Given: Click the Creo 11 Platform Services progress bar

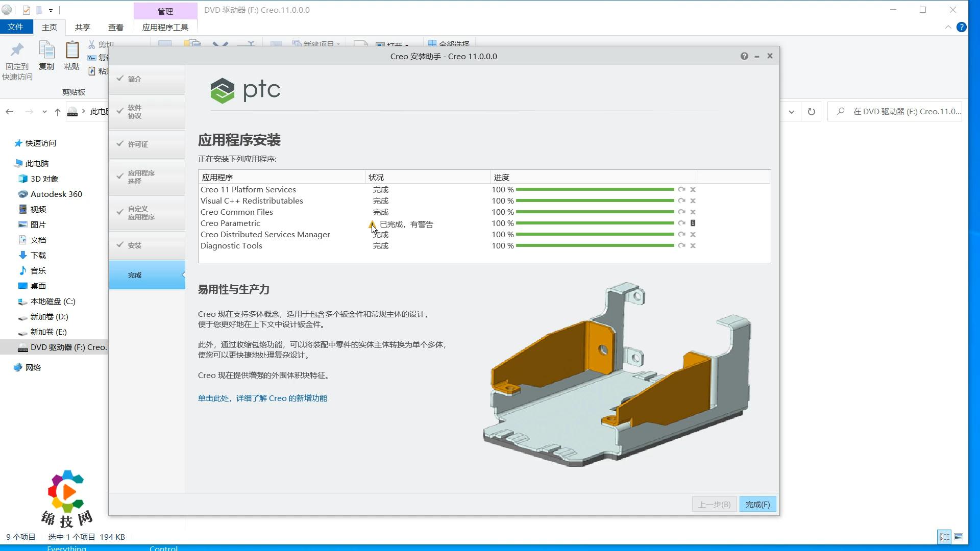Looking at the screenshot, I should (595, 189).
